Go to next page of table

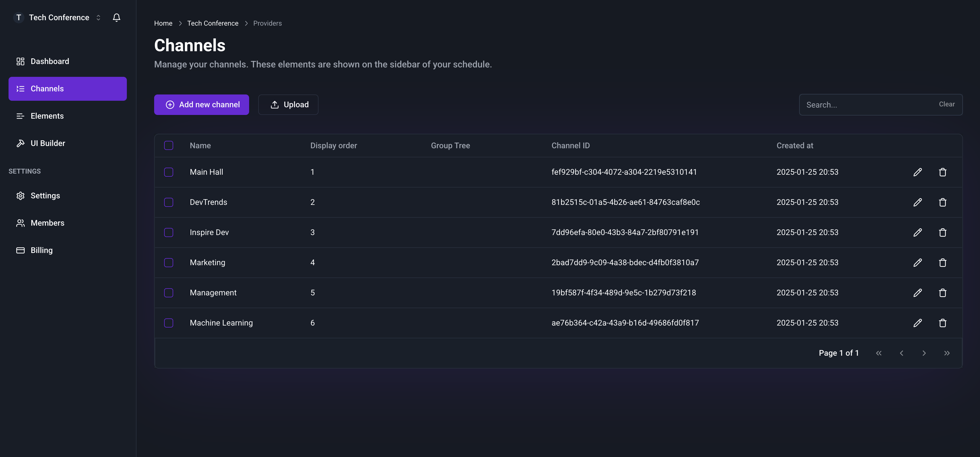point(924,353)
